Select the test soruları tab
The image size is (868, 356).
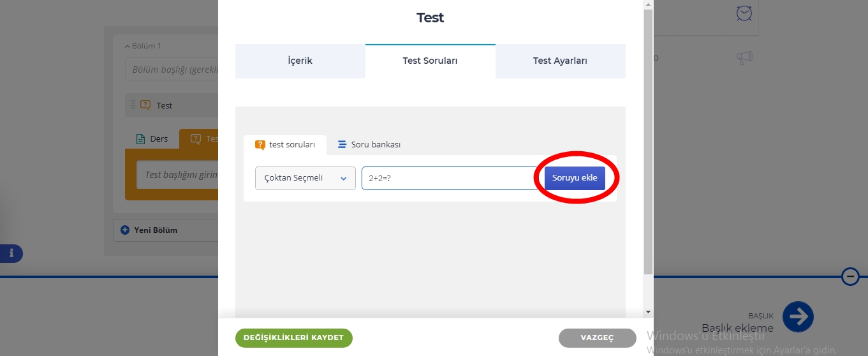coord(285,145)
